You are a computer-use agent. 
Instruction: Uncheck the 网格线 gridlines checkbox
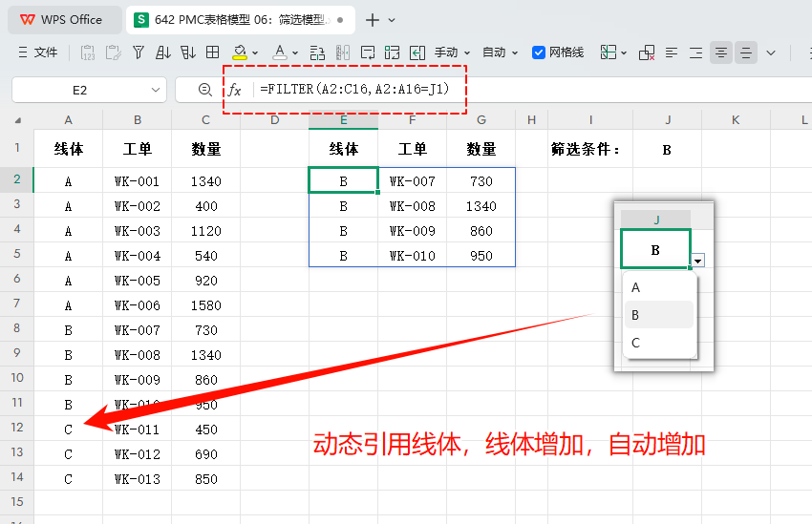coord(539,52)
